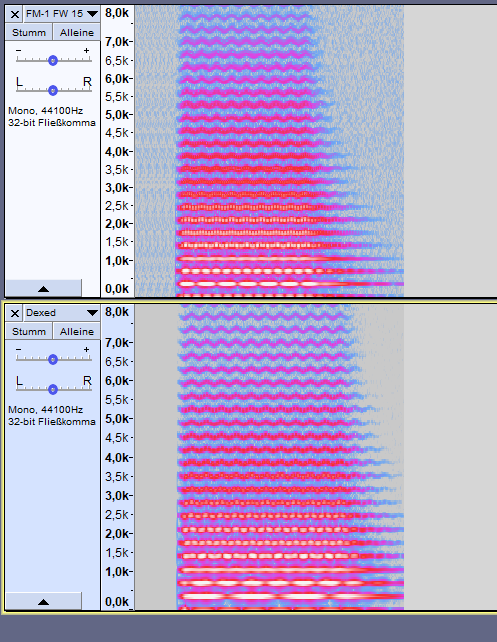The height and width of the screenshot is (642, 497).
Task: Solo the Dexed track with Alleine
Action: click(77, 331)
